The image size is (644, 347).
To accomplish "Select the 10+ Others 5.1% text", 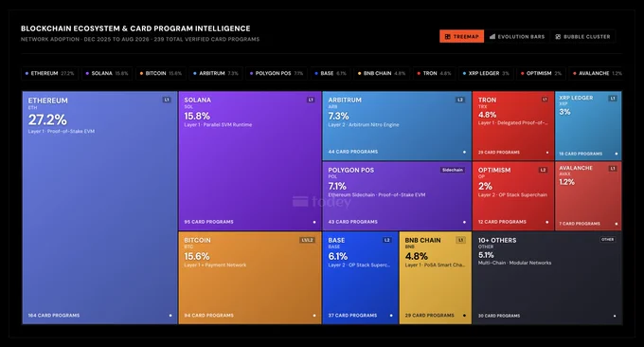I will [486, 255].
